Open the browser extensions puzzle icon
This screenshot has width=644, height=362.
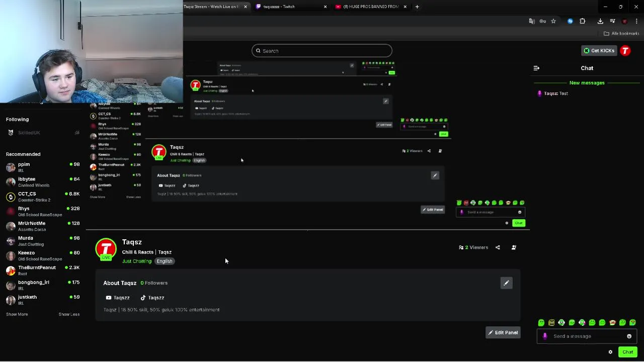(x=583, y=21)
